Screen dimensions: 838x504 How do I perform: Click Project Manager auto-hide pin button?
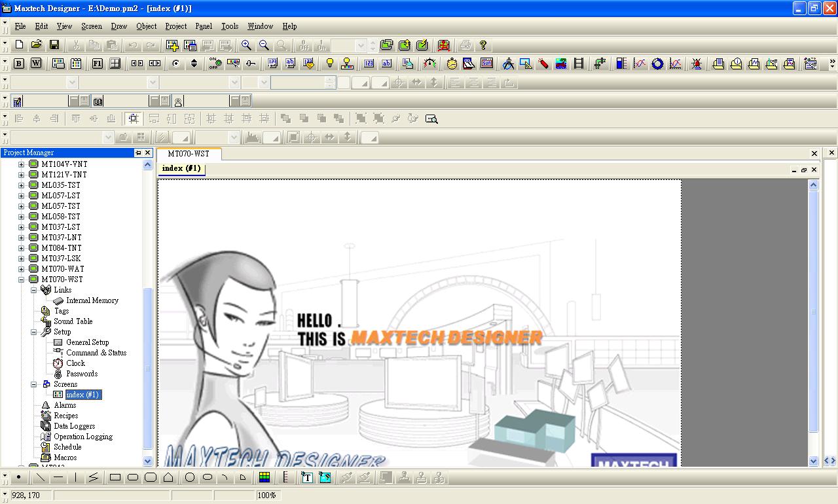(138, 153)
